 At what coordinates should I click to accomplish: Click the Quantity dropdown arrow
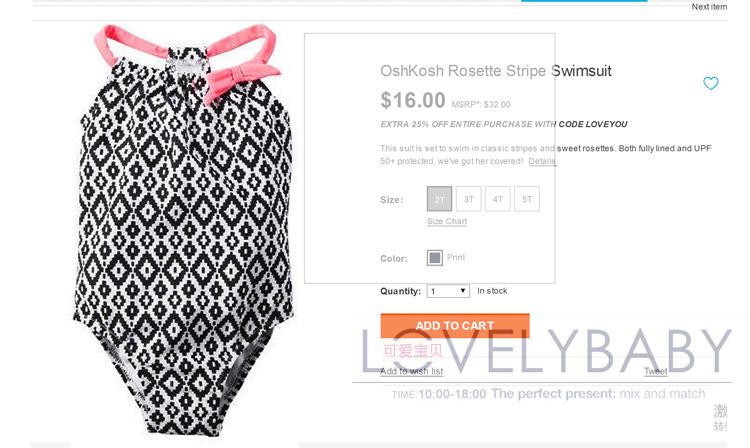463,291
